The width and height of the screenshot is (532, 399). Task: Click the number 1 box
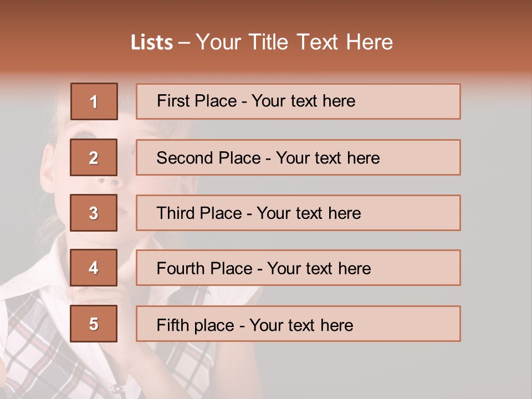(x=94, y=101)
